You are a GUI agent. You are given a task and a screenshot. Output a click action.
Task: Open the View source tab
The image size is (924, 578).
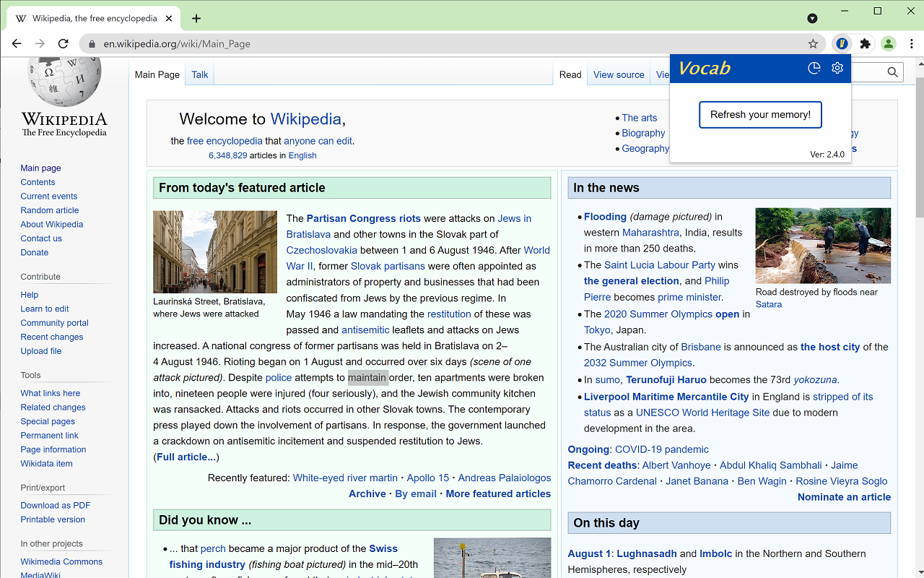tap(619, 74)
